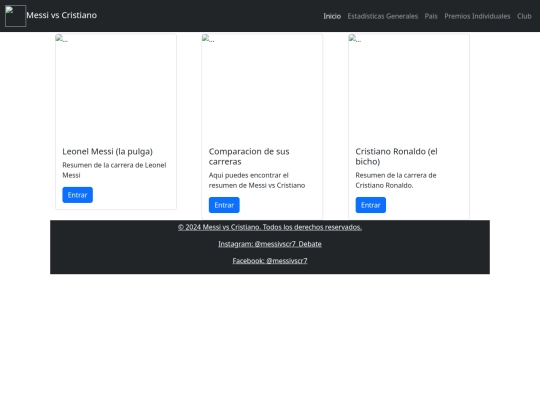Click Entrar on the Cristiano Ronaldo card
The image size is (540, 405).
[x=371, y=205]
